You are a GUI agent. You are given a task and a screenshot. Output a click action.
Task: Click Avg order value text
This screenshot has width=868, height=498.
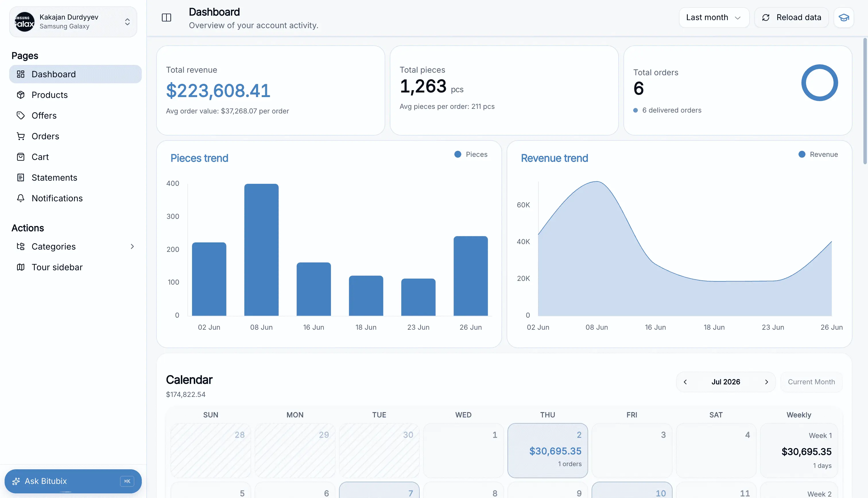[227, 111]
